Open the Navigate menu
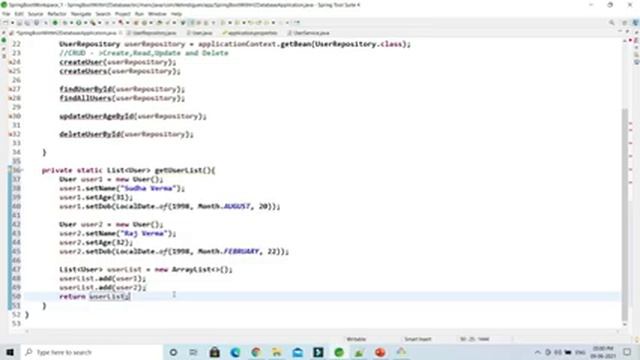 (x=81, y=14)
